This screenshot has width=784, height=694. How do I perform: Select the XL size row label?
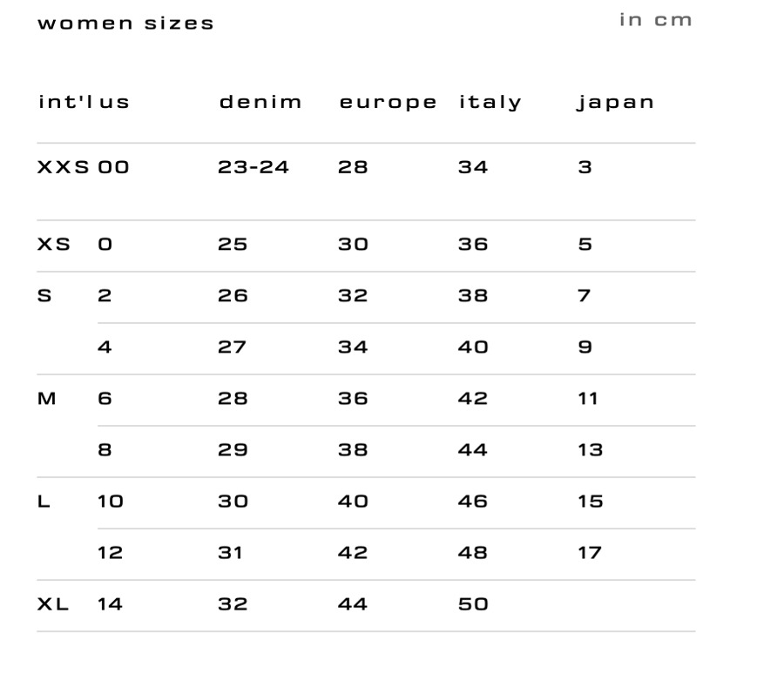[53, 604]
